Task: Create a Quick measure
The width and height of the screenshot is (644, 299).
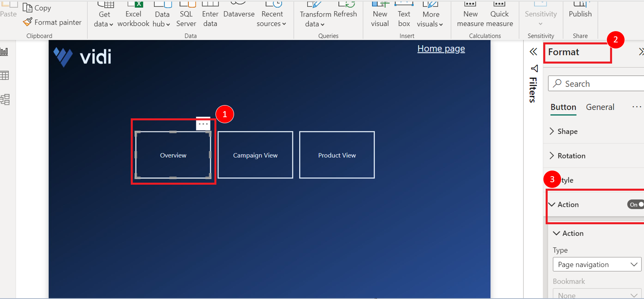Action: click(500, 15)
